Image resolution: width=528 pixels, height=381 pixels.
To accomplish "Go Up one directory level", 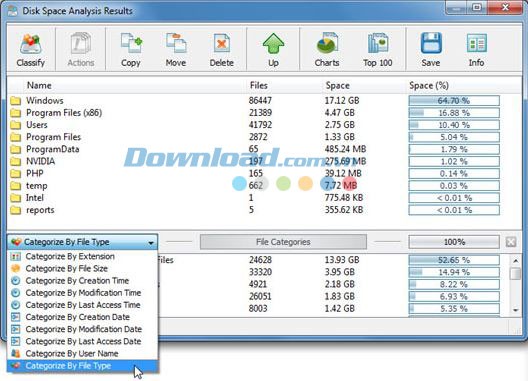I will click(x=273, y=49).
